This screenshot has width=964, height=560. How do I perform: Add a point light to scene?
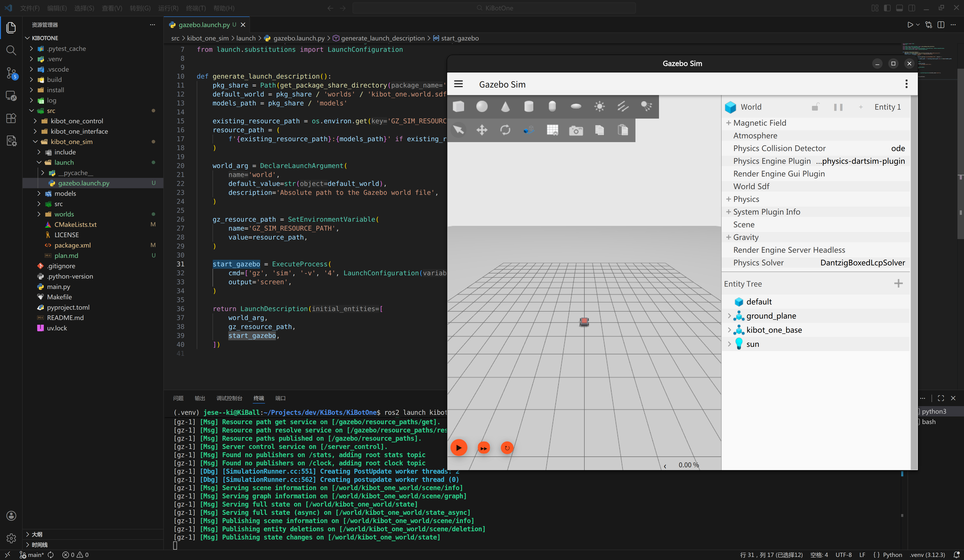[599, 106]
